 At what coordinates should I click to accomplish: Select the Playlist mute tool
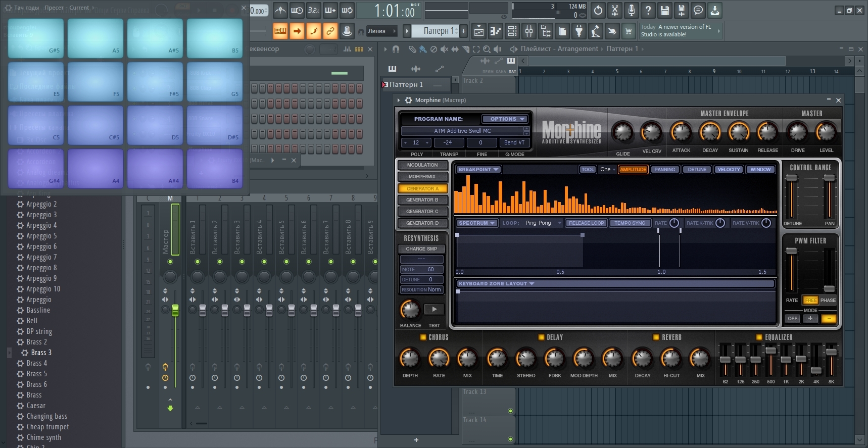[444, 49]
